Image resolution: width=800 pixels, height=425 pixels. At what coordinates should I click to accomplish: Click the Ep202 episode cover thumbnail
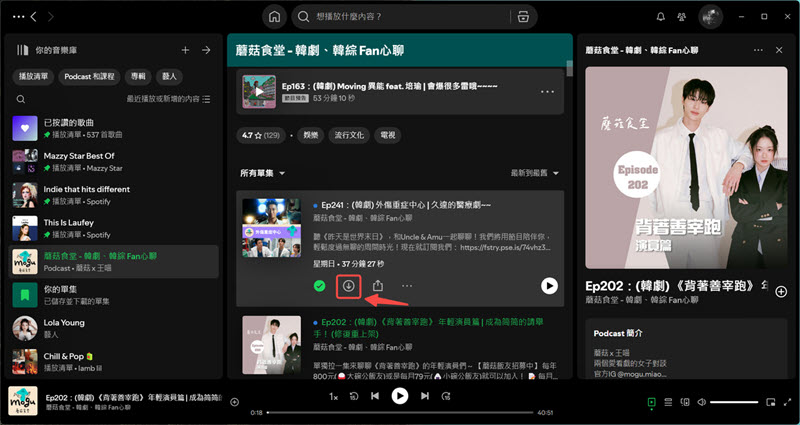[x=271, y=345]
